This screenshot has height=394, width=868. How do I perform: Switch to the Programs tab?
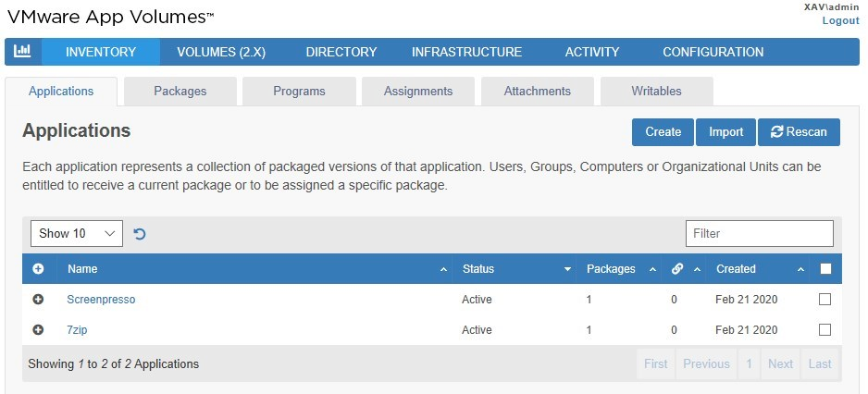pyautogui.click(x=299, y=92)
